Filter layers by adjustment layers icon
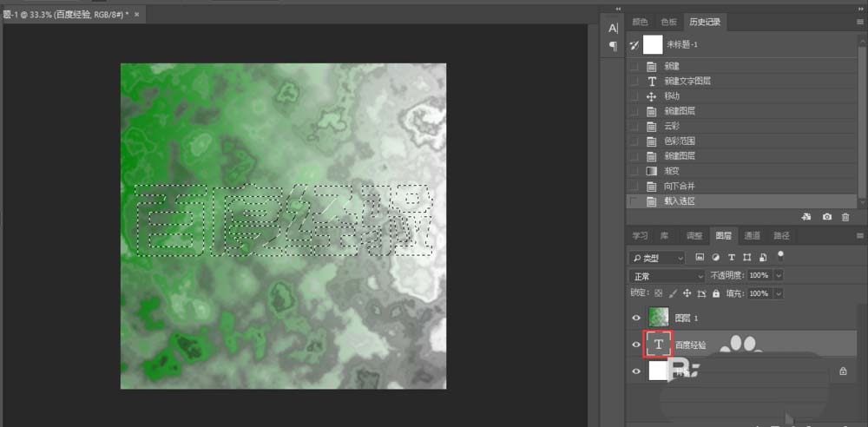This screenshot has height=427, width=868. click(715, 258)
